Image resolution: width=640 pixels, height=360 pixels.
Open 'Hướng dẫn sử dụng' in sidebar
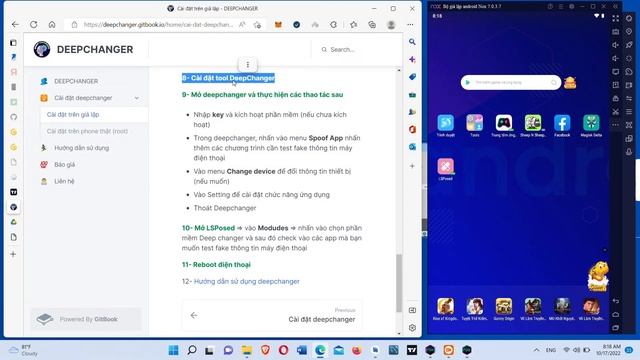pos(82,148)
